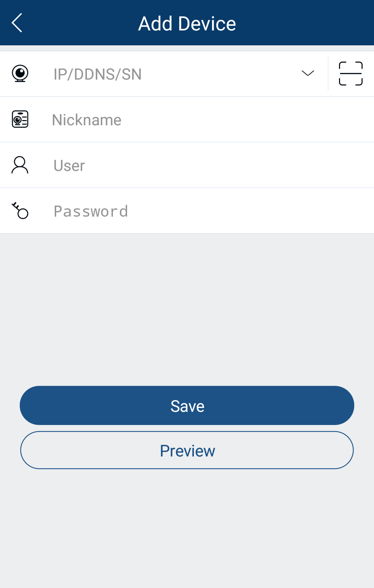Tap the nickname ID card icon

(20, 119)
